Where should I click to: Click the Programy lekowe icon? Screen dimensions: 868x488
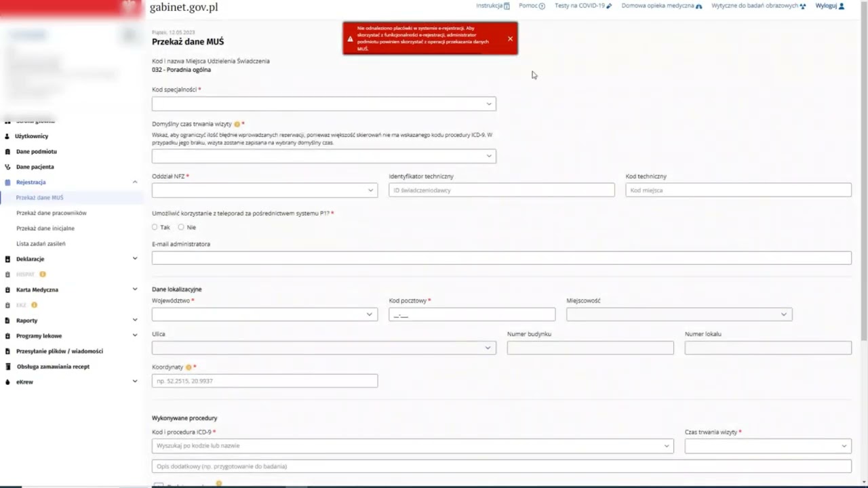[8, 336]
